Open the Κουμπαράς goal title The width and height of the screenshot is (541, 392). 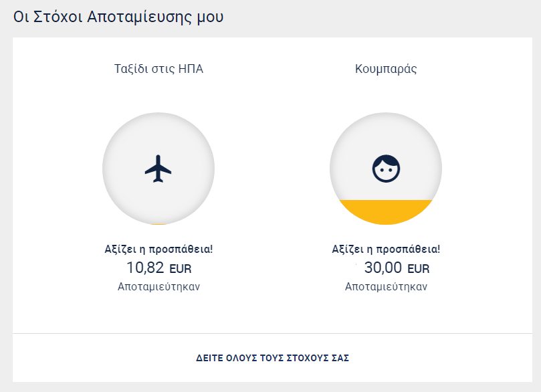tap(386, 69)
